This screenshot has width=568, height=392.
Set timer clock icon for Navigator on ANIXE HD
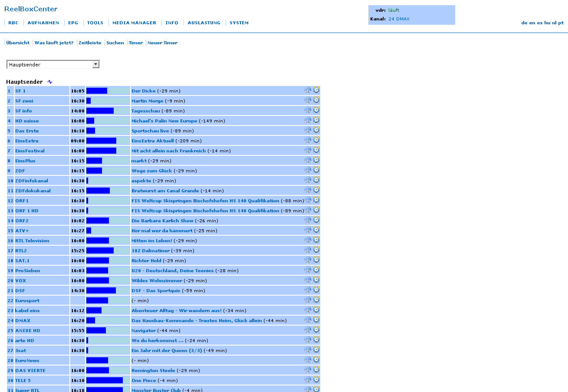pyautogui.click(x=316, y=330)
